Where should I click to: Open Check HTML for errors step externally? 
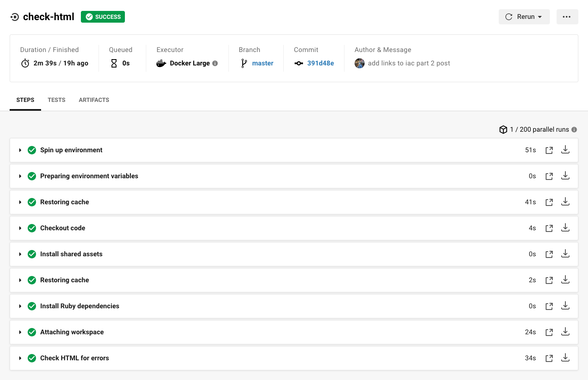click(549, 358)
